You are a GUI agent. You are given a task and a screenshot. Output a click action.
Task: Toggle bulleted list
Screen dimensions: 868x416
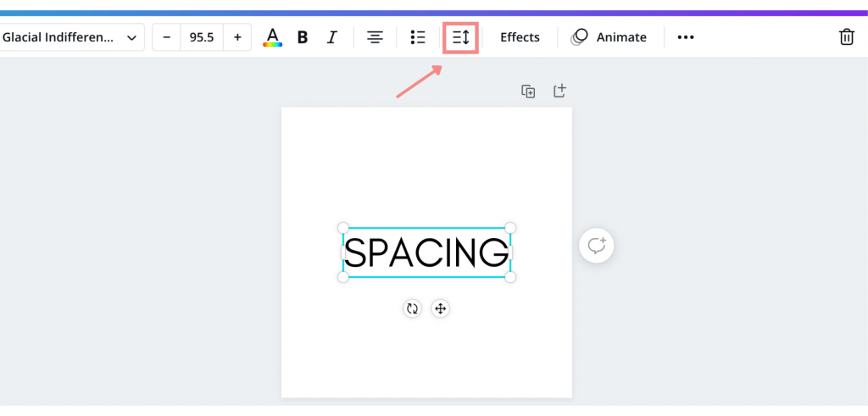click(418, 37)
